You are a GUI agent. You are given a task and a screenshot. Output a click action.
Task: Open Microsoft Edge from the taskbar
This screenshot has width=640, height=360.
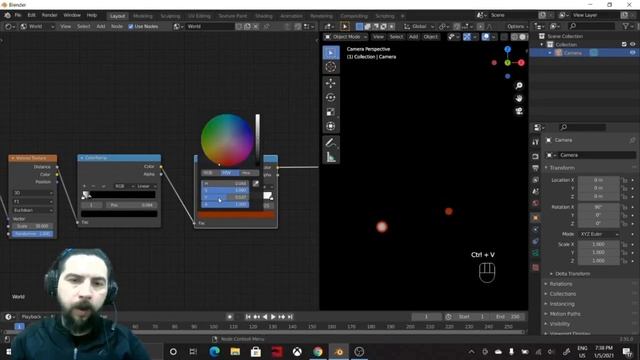coord(214,351)
